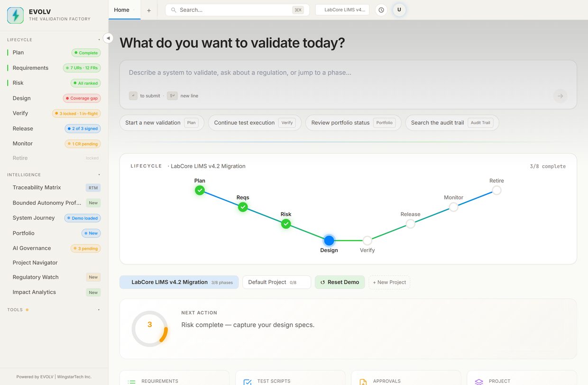Open Traceability Matrix in the sidebar
Viewport: 588px width, 385px height.
(54, 188)
